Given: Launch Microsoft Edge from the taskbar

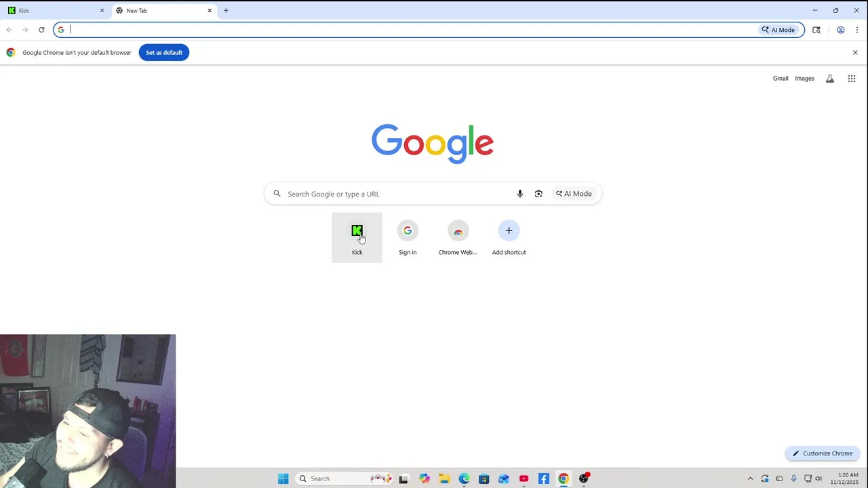Looking at the screenshot, I should click(x=464, y=479).
